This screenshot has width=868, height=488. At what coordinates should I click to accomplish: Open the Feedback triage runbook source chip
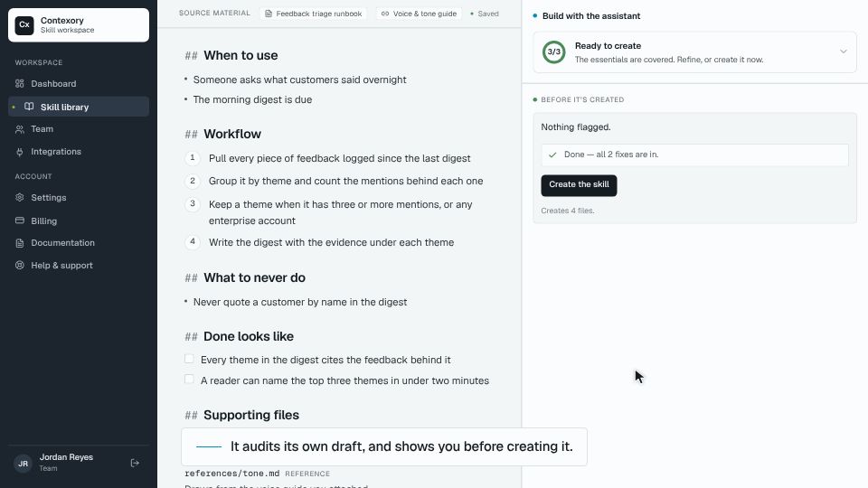314,14
